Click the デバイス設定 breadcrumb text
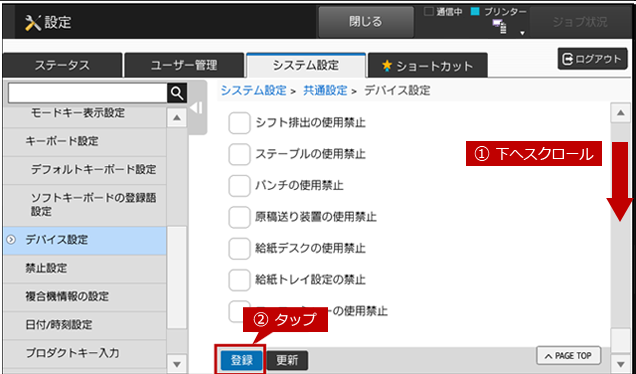The width and height of the screenshot is (636, 374). coord(397,90)
